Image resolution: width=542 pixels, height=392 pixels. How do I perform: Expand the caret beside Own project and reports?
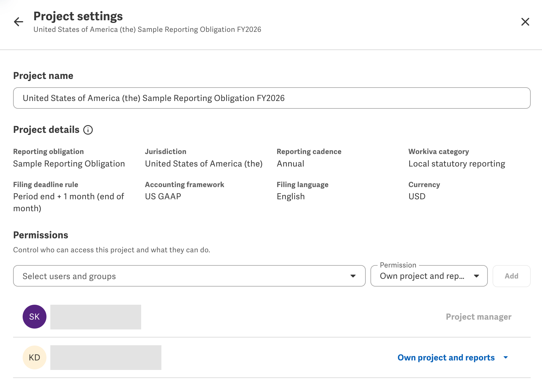[506, 357]
